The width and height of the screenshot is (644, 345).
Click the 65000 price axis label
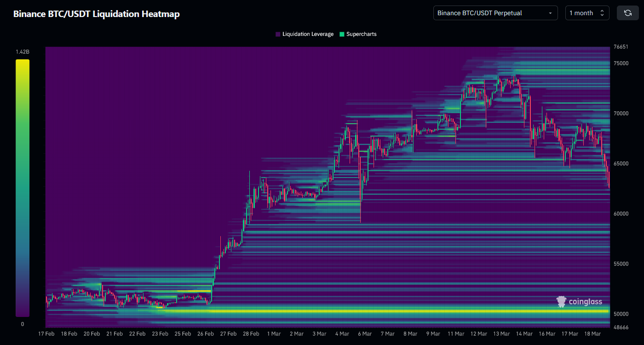[621, 164]
